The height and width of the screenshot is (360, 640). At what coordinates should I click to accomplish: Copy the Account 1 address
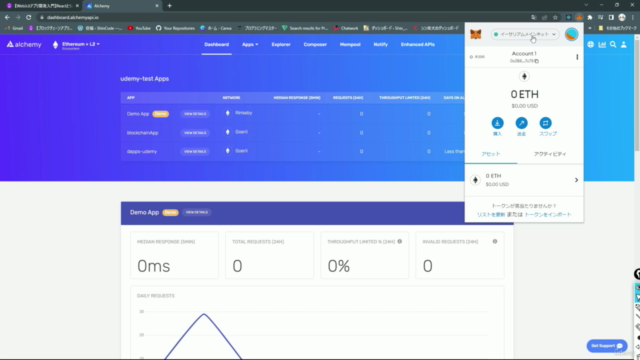(x=524, y=61)
